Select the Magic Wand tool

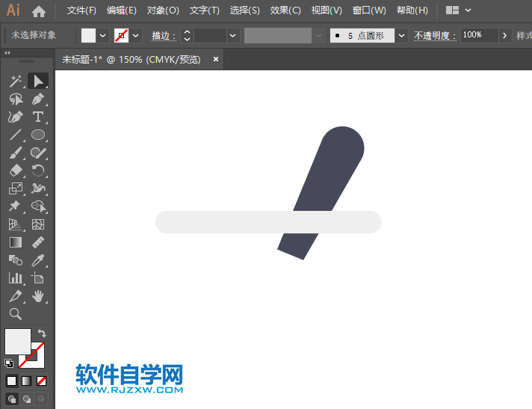[x=16, y=81]
